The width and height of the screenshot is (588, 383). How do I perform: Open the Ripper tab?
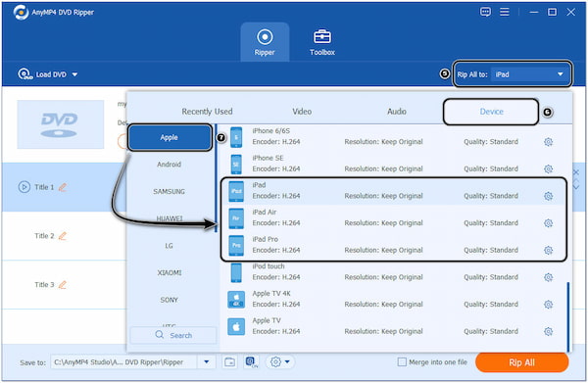[265, 42]
